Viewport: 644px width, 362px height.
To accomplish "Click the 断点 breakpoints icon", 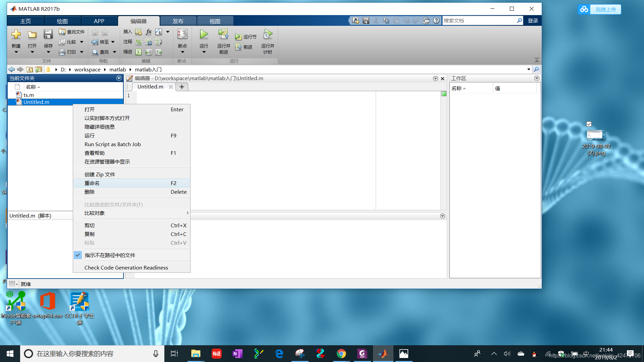I will point(182,34).
